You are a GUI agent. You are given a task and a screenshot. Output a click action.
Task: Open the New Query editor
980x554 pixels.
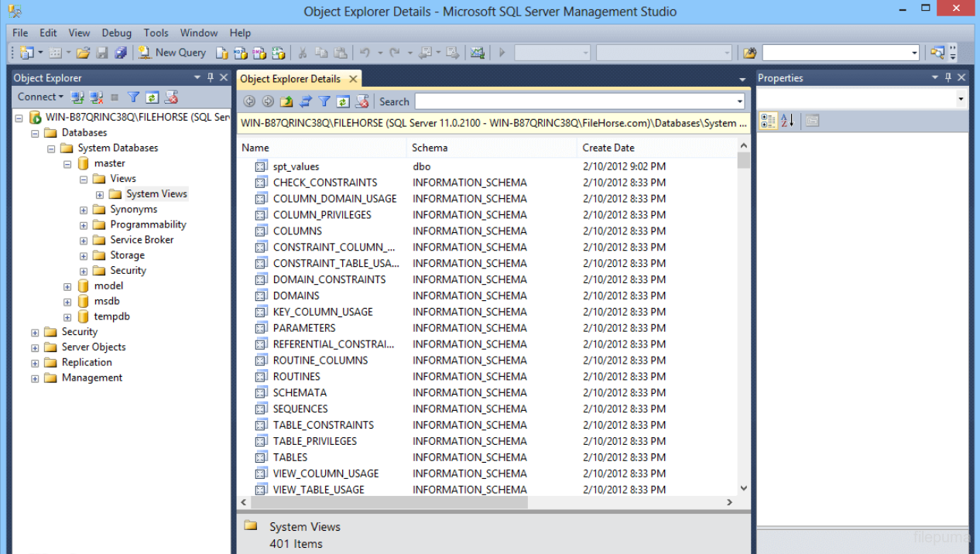[172, 53]
